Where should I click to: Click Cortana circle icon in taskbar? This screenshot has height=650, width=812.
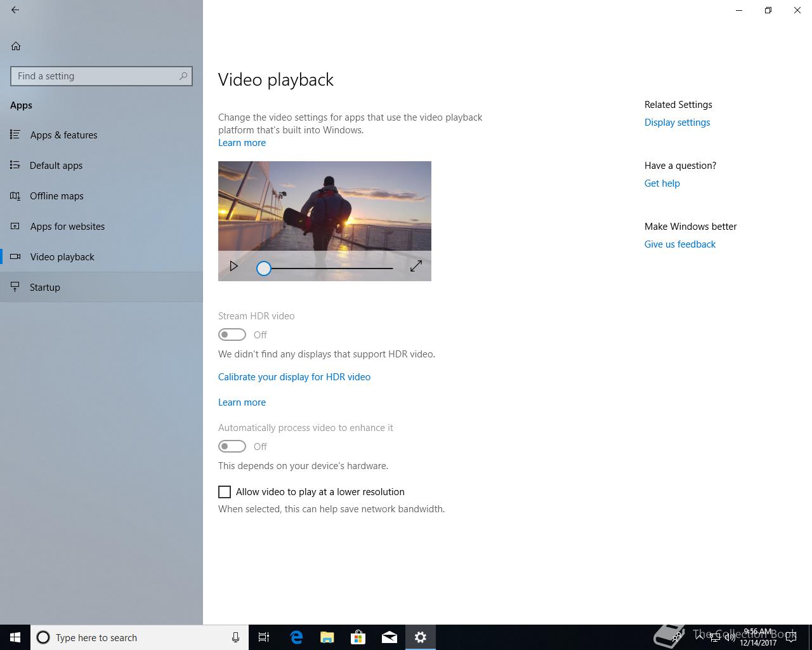43,637
